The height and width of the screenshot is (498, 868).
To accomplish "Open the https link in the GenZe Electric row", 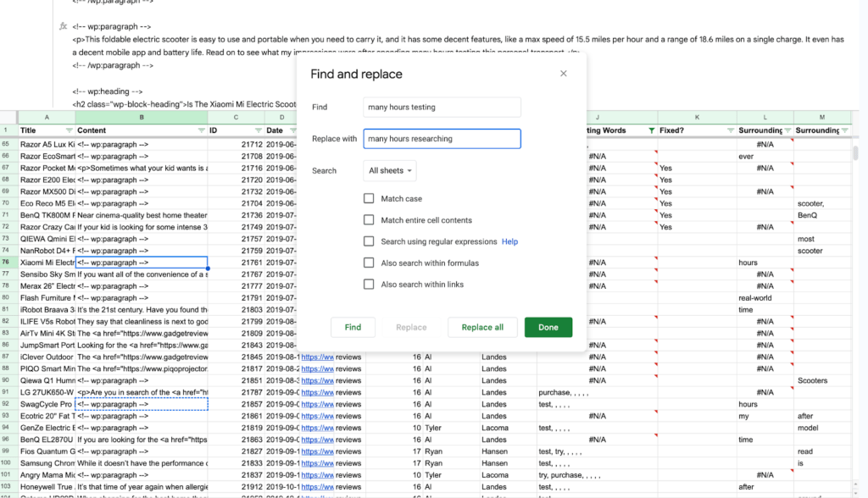I will click(x=317, y=428).
